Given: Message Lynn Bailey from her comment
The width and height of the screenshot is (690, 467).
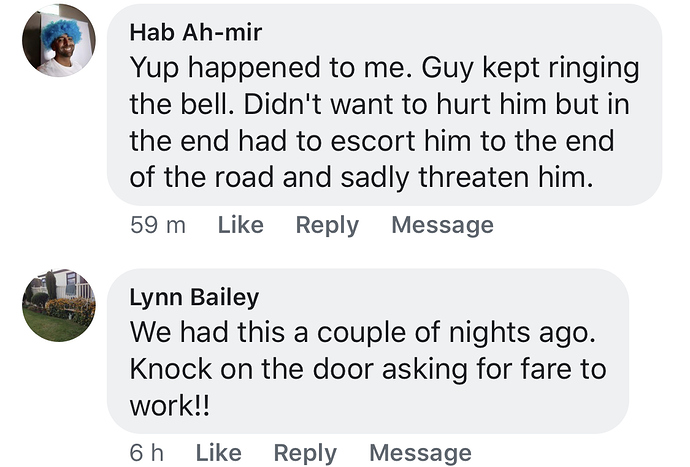Looking at the screenshot, I should click(420, 453).
